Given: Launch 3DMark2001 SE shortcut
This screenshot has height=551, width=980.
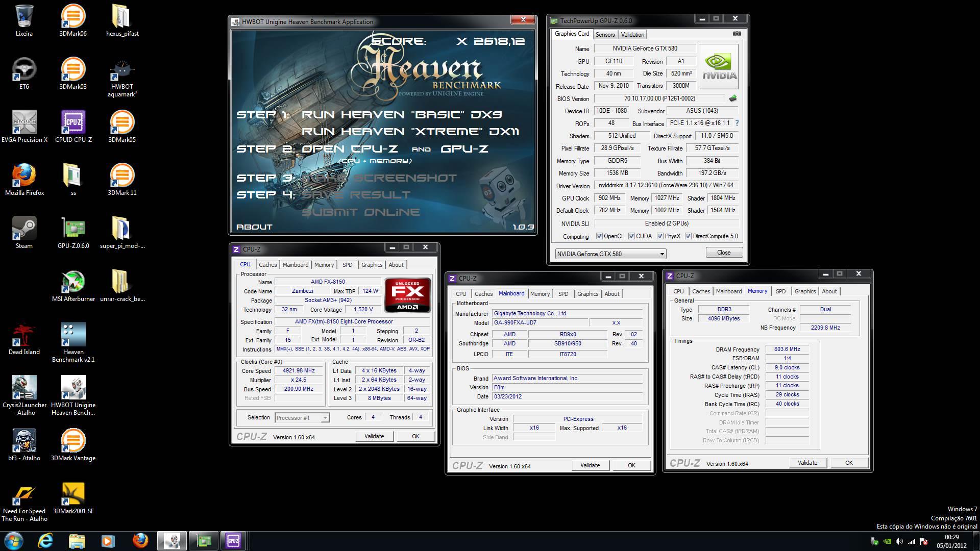Looking at the screenshot, I should tap(73, 498).
